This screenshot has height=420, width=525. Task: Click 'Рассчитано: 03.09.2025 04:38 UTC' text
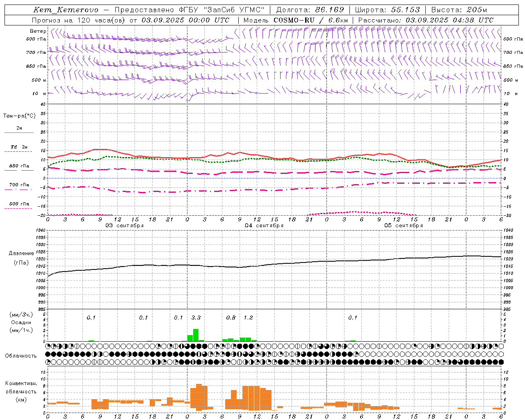[x=426, y=20]
